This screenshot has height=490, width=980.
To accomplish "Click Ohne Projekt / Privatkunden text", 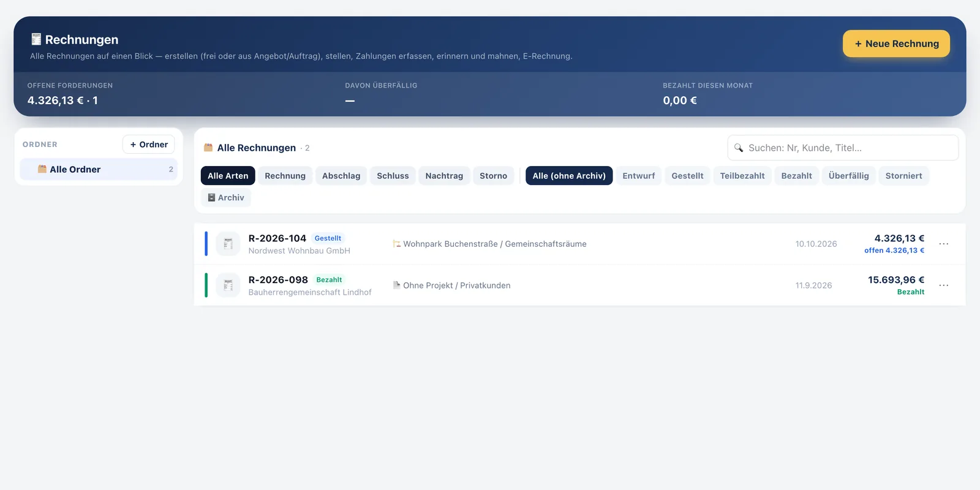I will click(x=457, y=285).
